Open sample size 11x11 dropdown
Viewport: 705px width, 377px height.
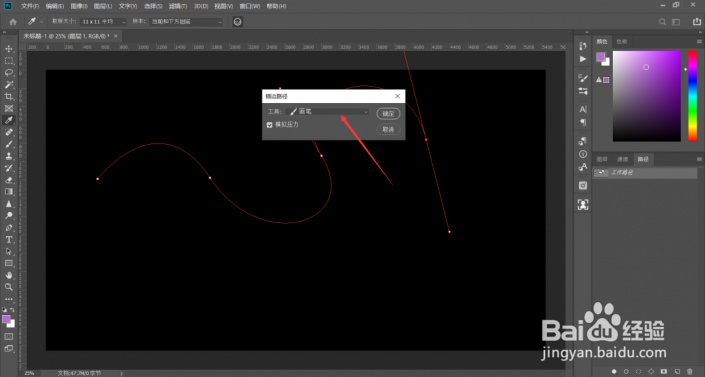click(103, 22)
